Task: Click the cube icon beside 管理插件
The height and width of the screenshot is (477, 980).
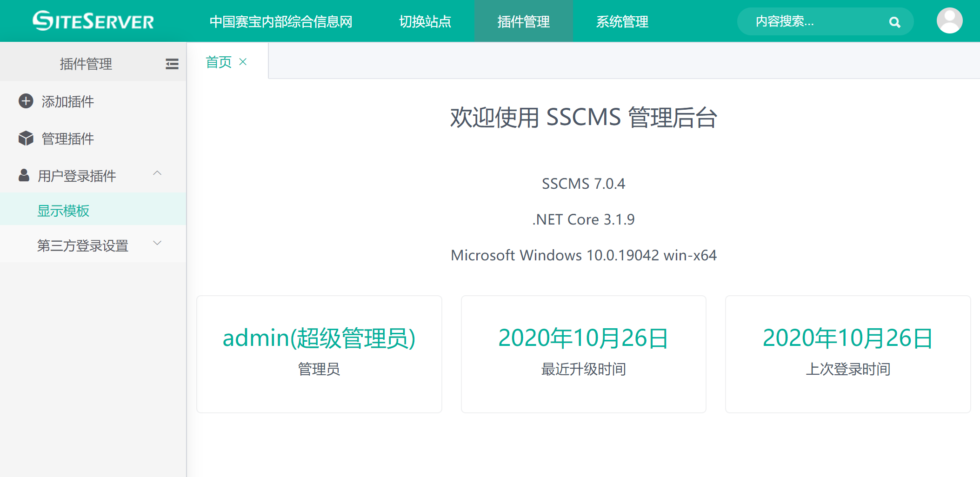Action: click(x=26, y=138)
